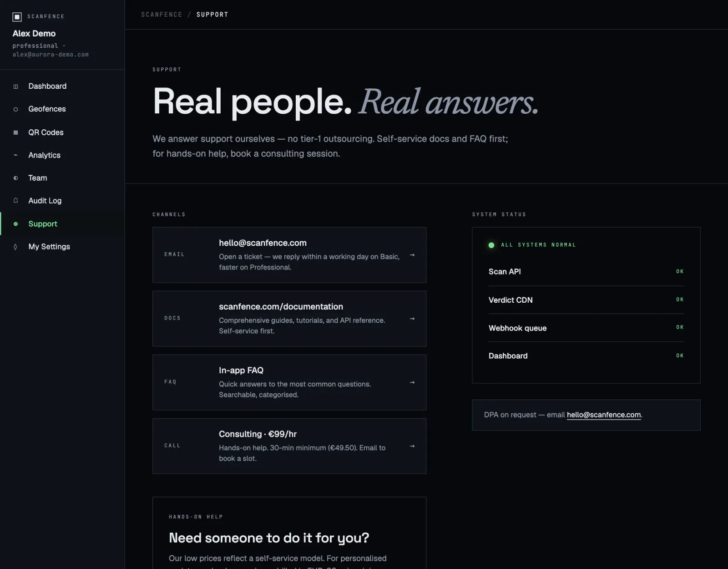Open the scanfence.com/documentation card
The width and height of the screenshot is (728, 569).
tap(289, 319)
